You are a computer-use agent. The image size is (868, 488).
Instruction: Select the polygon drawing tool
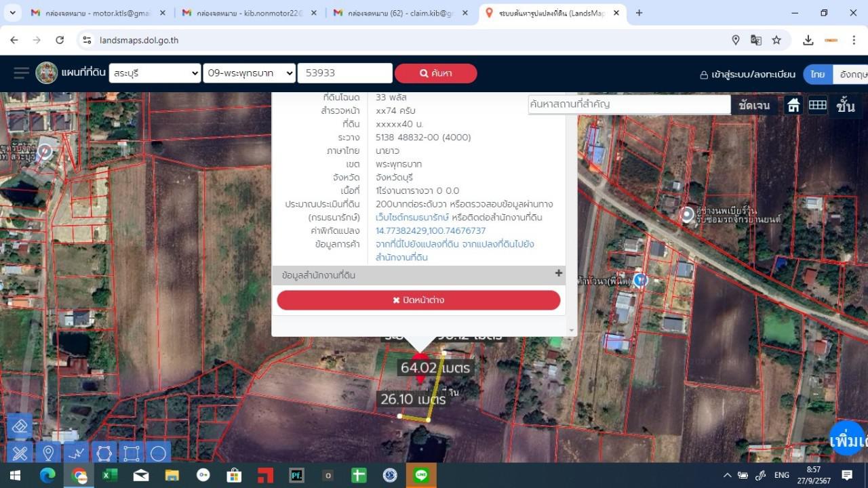pyautogui.click(x=104, y=453)
